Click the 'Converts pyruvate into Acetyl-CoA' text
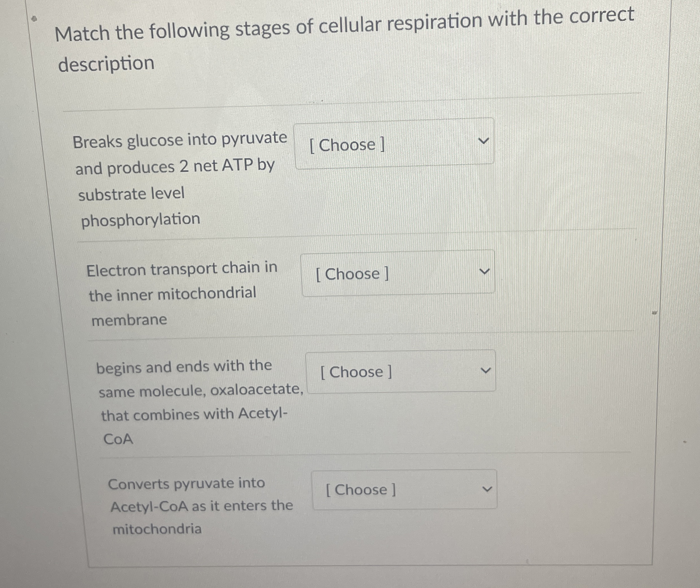 187,483
